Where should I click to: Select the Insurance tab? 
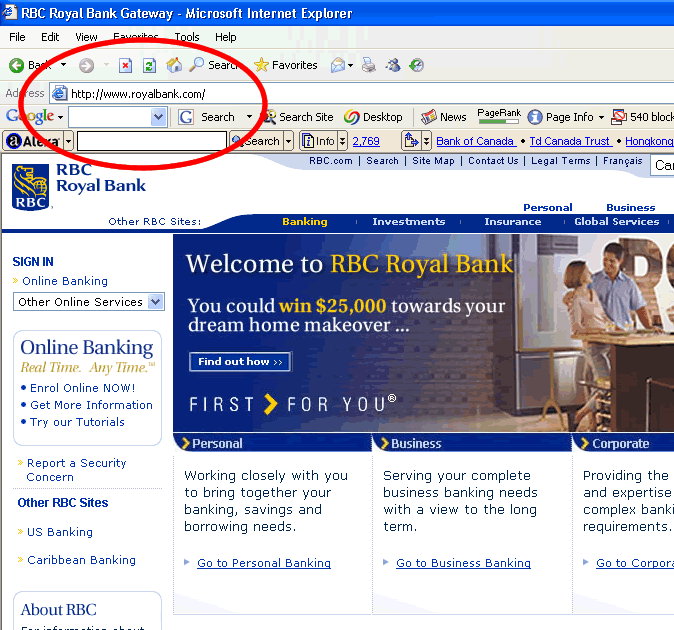pyautogui.click(x=513, y=222)
